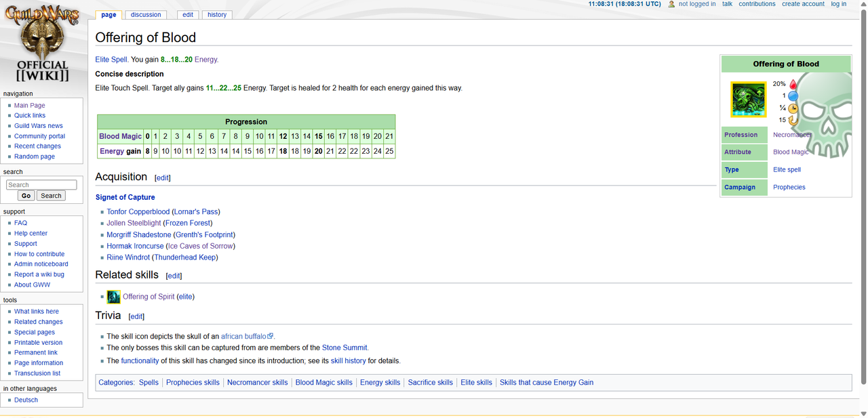The image size is (868, 418).
Task: Open Help center
Action: 31,233
